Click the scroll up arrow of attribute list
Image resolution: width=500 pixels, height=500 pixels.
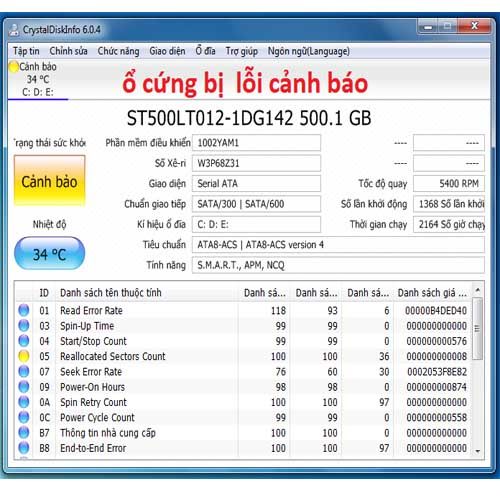(478, 290)
